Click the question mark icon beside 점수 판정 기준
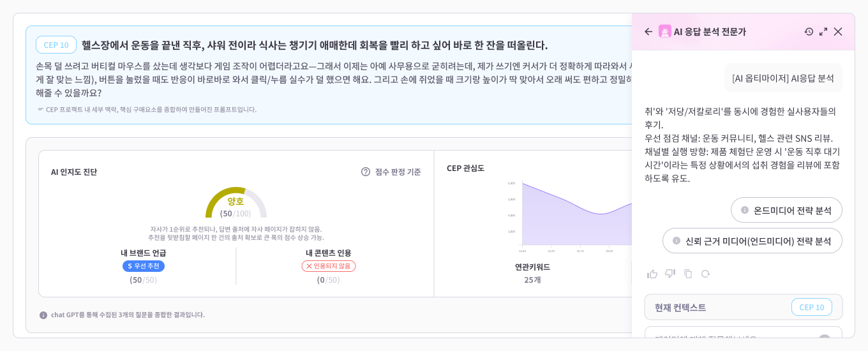The height and width of the screenshot is (351, 868). 366,172
